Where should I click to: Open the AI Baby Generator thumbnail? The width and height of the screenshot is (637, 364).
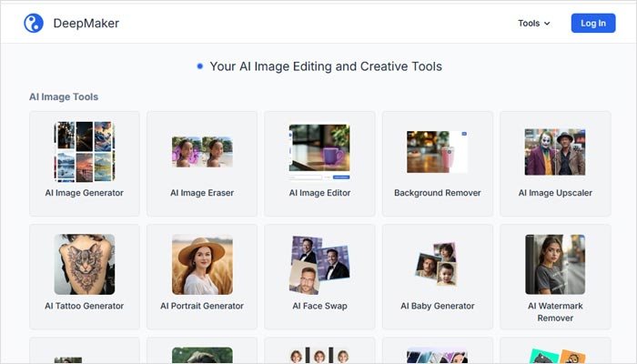coord(437,264)
